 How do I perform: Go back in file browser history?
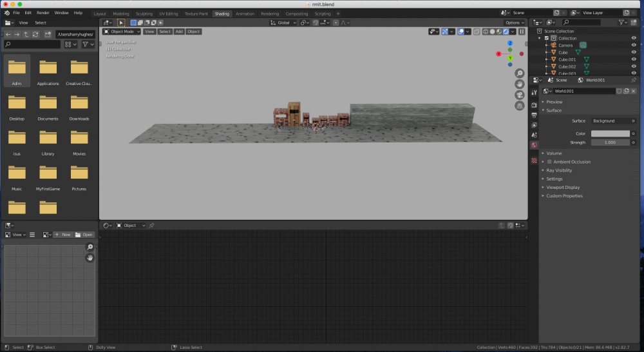[x=8, y=34]
